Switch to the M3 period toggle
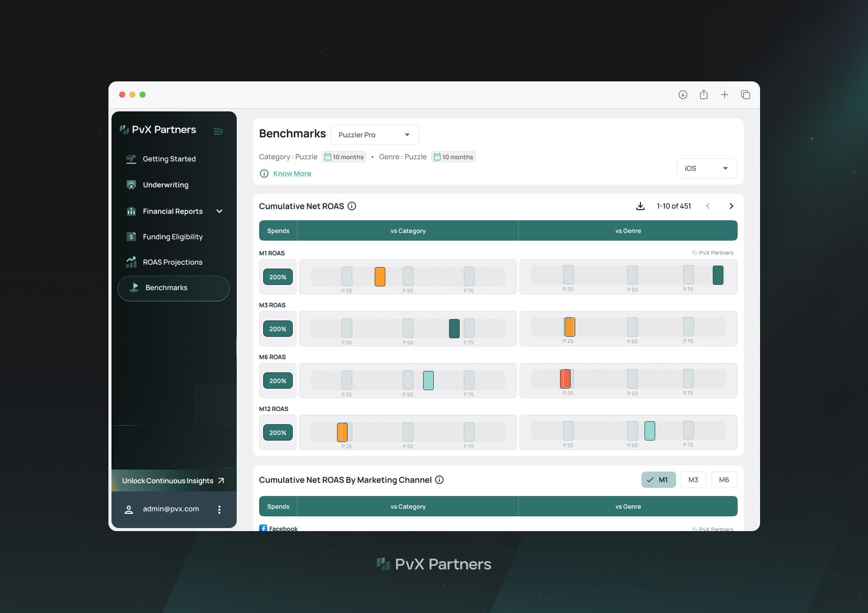 pos(693,480)
